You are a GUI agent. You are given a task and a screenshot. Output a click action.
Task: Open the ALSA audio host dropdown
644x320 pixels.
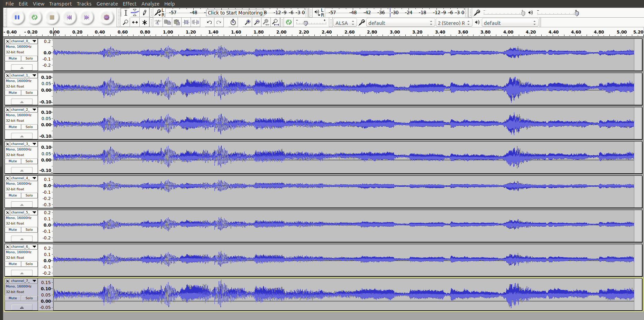pyautogui.click(x=344, y=22)
